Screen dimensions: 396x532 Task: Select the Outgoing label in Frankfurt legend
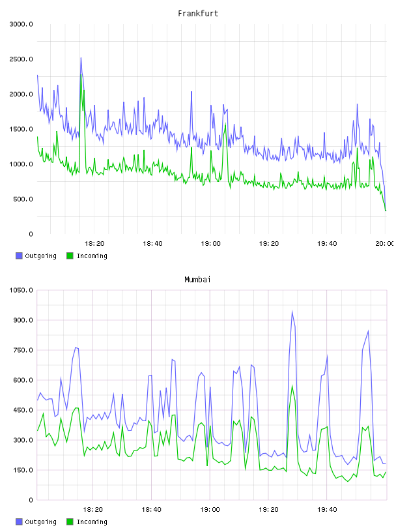[x=40, y=256]
